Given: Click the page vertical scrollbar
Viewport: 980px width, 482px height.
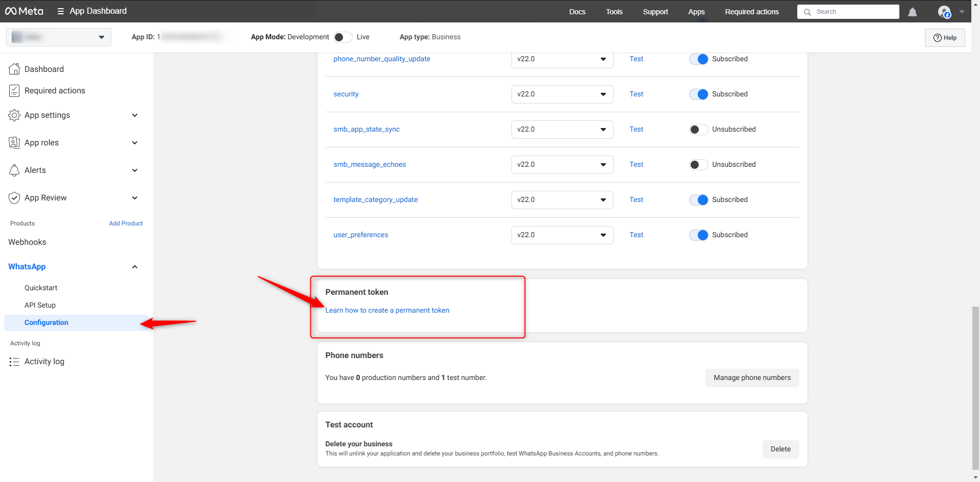Looking at the screenshot, I should pyautogui.click(x=975, y=388).
